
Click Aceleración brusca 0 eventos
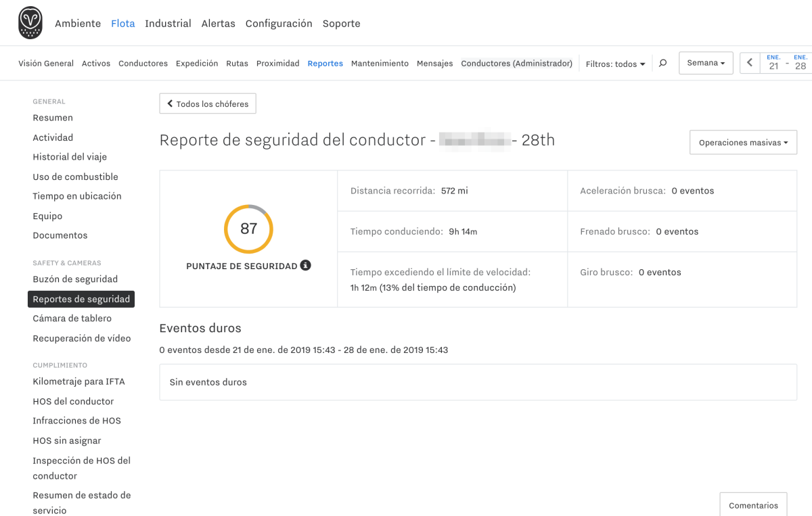[x=693, y=191]
